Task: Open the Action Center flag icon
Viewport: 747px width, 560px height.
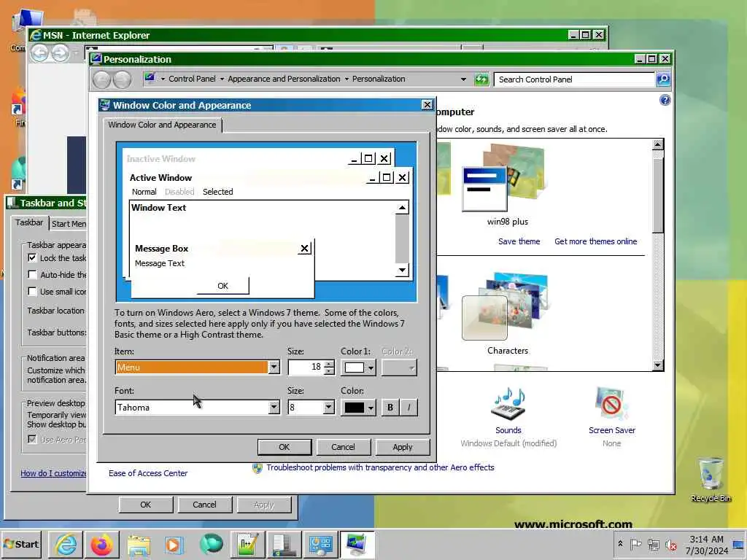Action: click(x=635, y=544)
